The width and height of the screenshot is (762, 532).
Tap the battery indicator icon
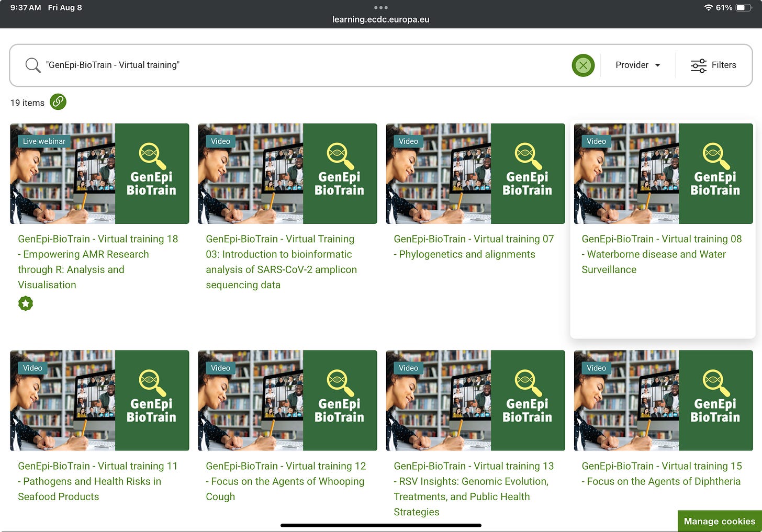click(744, 7)
